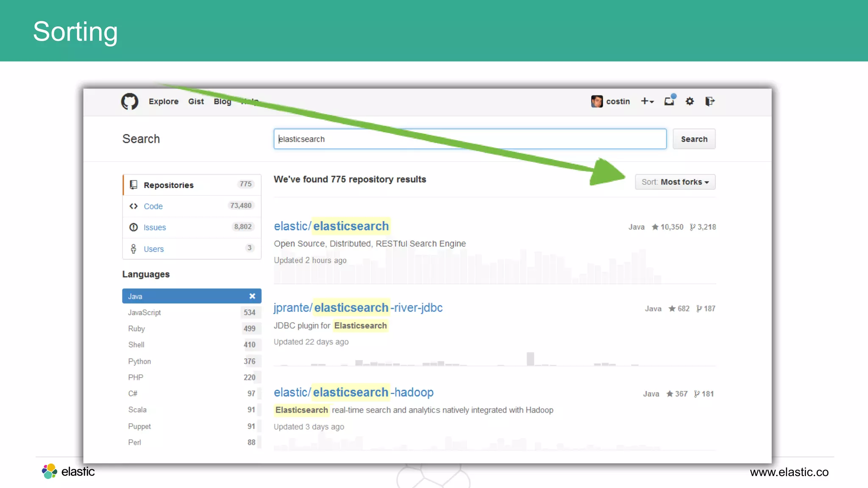Image resolution: width=868 pixels, height=488 pixels.
Task: Open account settings gear icon
Action: coord(690,101)
